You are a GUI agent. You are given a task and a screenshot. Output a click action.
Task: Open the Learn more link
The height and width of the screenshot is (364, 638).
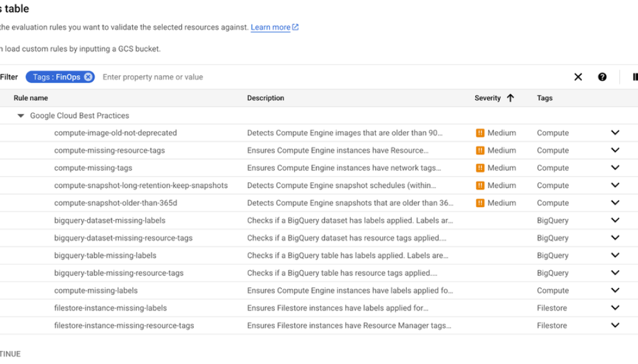270,27
